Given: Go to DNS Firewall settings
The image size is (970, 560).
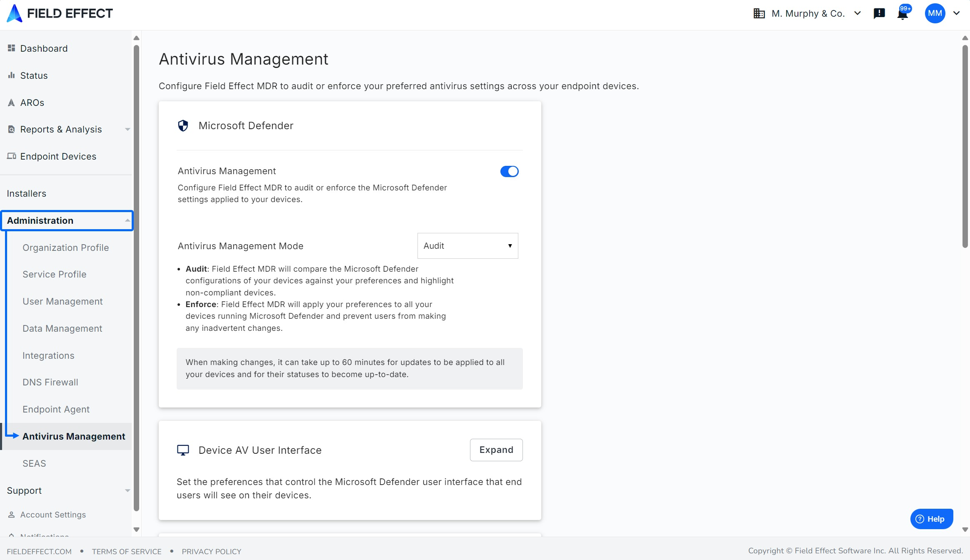Looking at the screenshot, I should pyautogui.click(x=50, y=382).
